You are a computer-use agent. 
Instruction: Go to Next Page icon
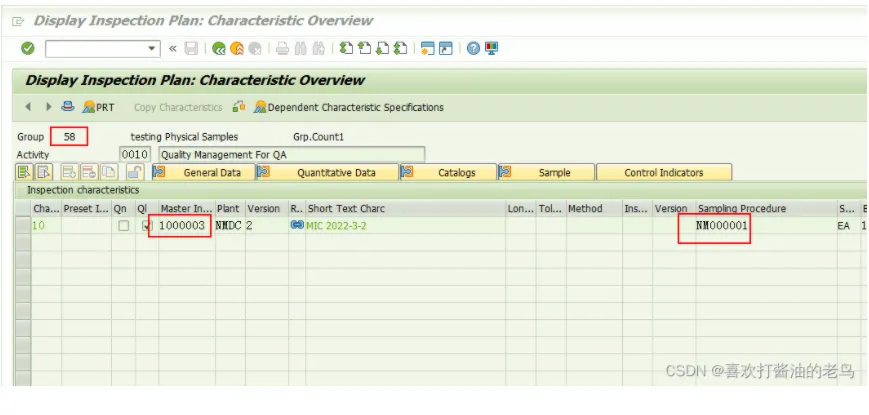[x=382, y=49]
